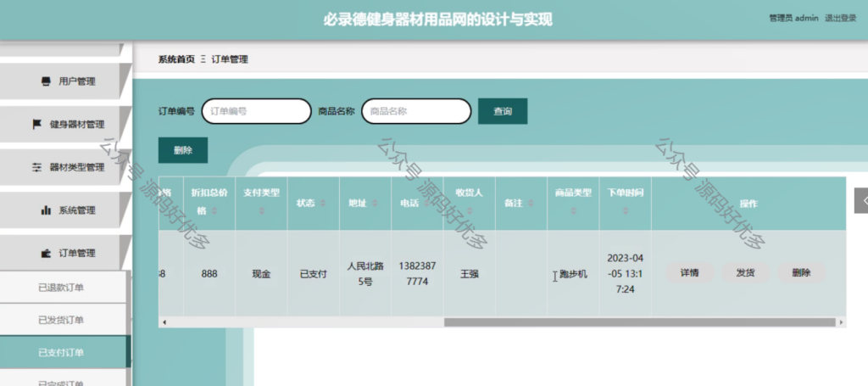Sort by the 地址 column arrows

pyautogui.click(x=375, y=204)
